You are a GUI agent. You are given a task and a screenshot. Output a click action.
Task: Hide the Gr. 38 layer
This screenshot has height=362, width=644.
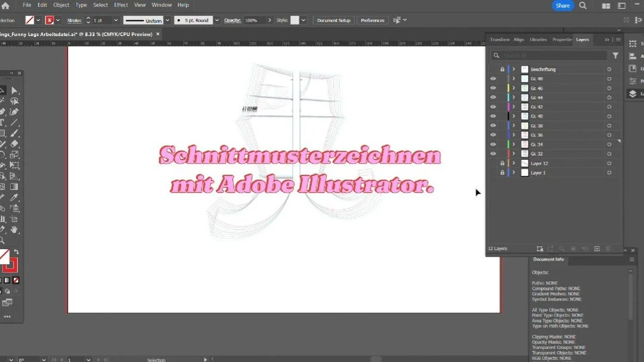(493, 126)
